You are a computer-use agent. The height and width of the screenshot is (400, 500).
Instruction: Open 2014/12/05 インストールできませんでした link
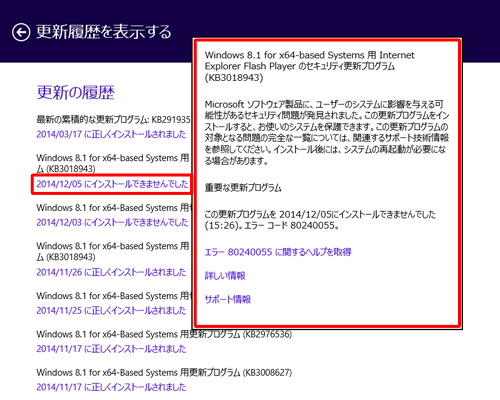(112, 184)
